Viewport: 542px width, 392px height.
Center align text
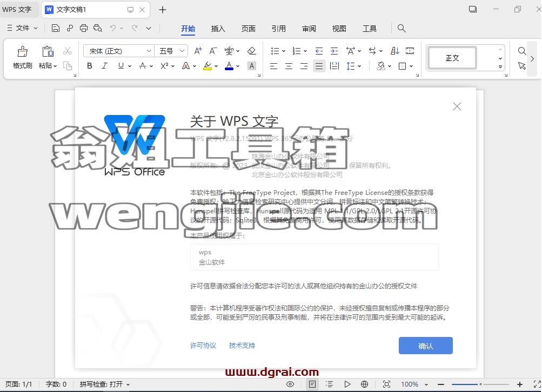click(289, 66)
